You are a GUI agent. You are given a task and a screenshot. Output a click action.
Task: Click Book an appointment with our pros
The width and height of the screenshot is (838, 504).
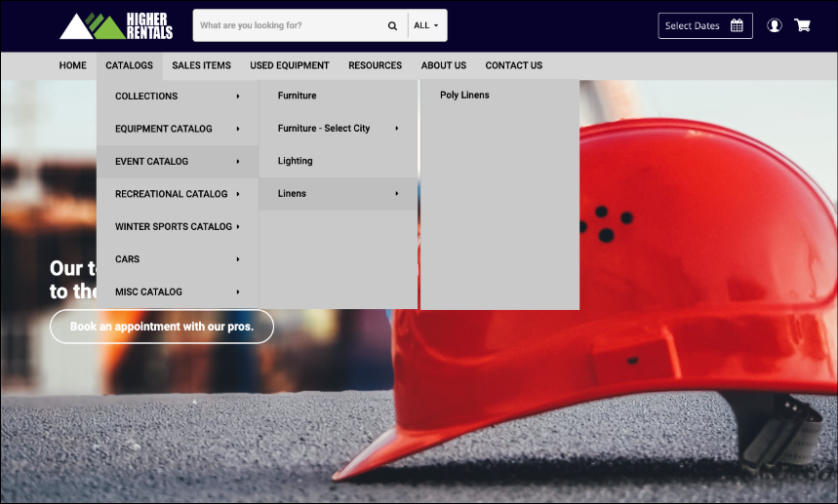[x=161, y=327]
